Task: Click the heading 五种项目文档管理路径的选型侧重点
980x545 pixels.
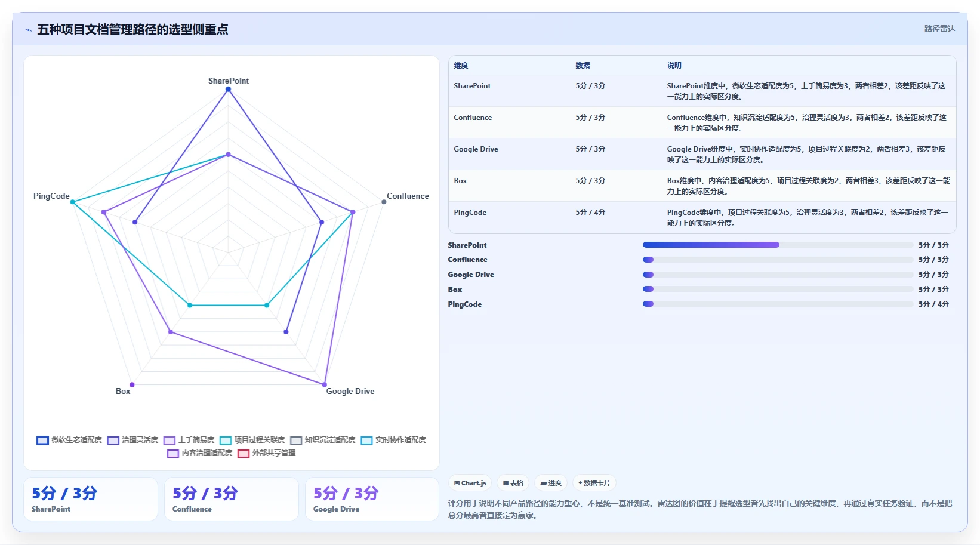Action: click(x=132, y=30)
